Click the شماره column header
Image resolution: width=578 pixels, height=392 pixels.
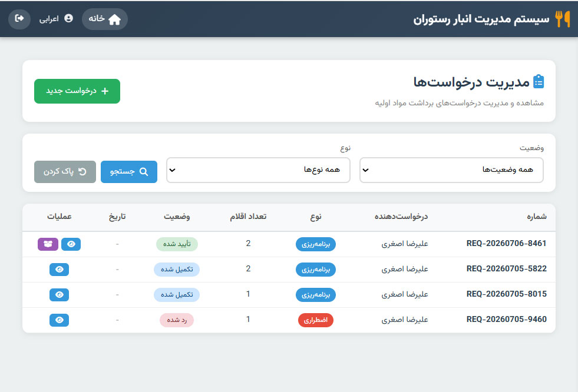coord(537,217)
